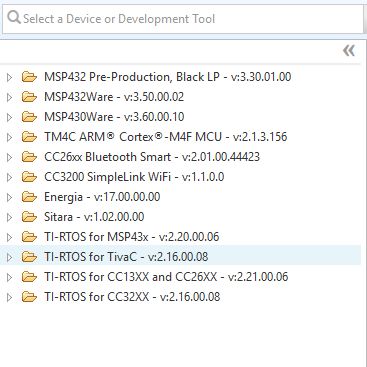Expand TI-RTOS for MSP43x arrow
This screenshot has height=367, width=367.
tap(9, 237)
